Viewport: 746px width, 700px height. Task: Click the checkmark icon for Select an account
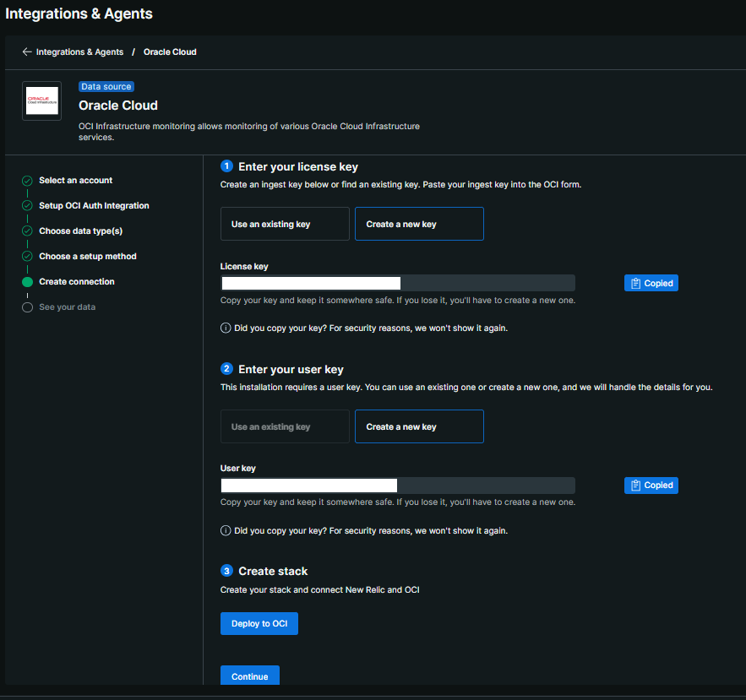pyautogui.click(x=27, y=181)
